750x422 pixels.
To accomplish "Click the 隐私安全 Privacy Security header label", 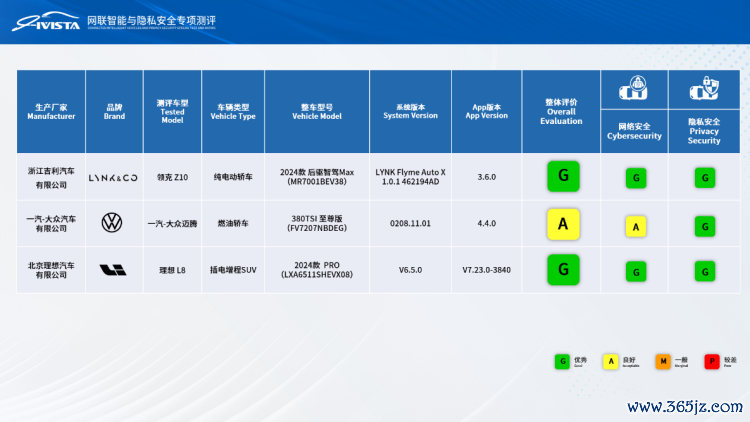I will [704, 131].
